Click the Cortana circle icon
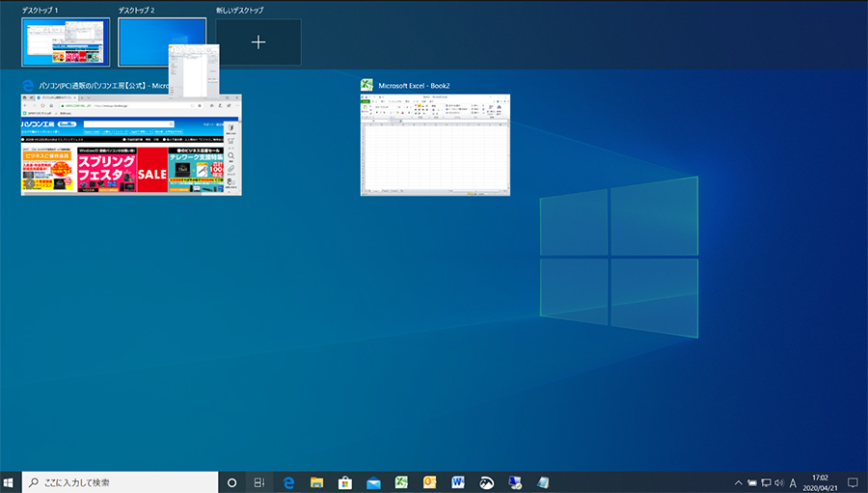Image resolution: width=868 pixels, height=493 pixels. coord(231,481)
